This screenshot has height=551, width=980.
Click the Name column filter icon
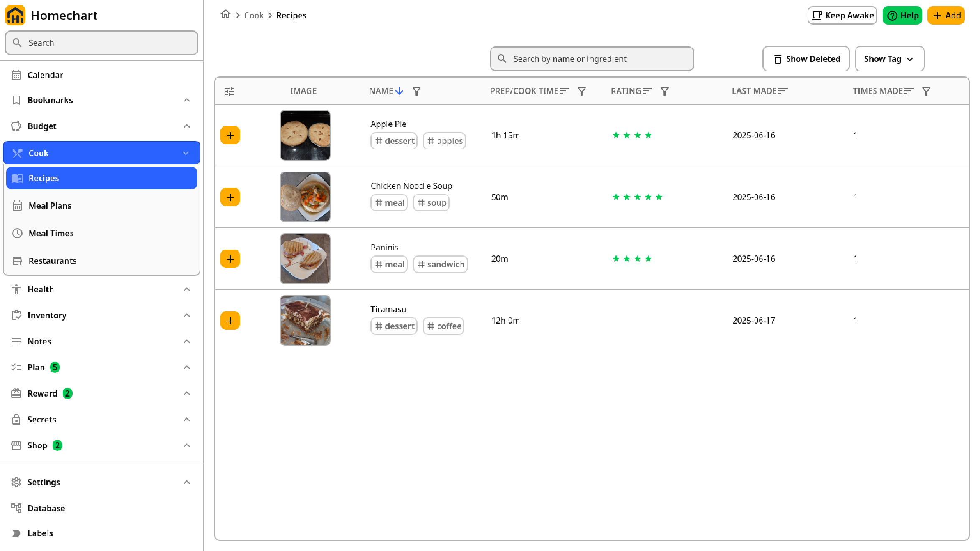pyautogui.click(x=416, y=91)
